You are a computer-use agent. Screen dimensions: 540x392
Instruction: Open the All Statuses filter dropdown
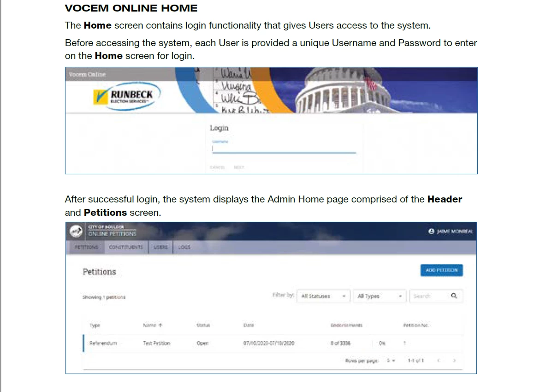323,296
